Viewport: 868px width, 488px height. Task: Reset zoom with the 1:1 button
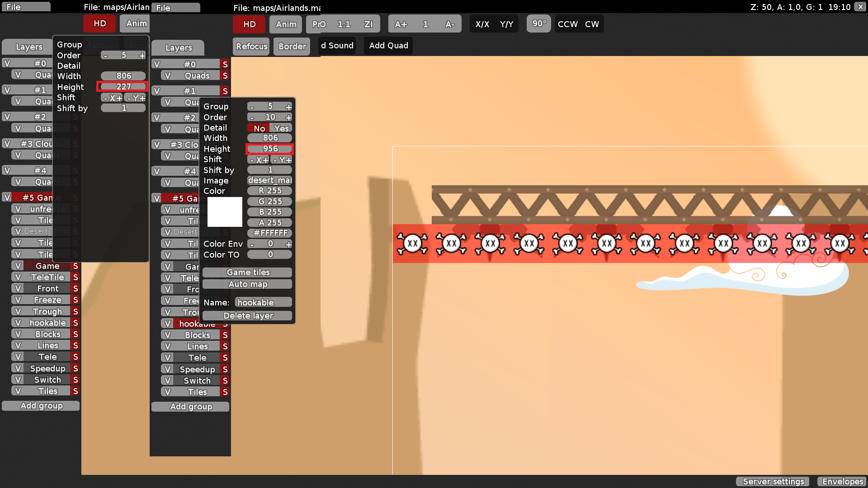point(344,24)
